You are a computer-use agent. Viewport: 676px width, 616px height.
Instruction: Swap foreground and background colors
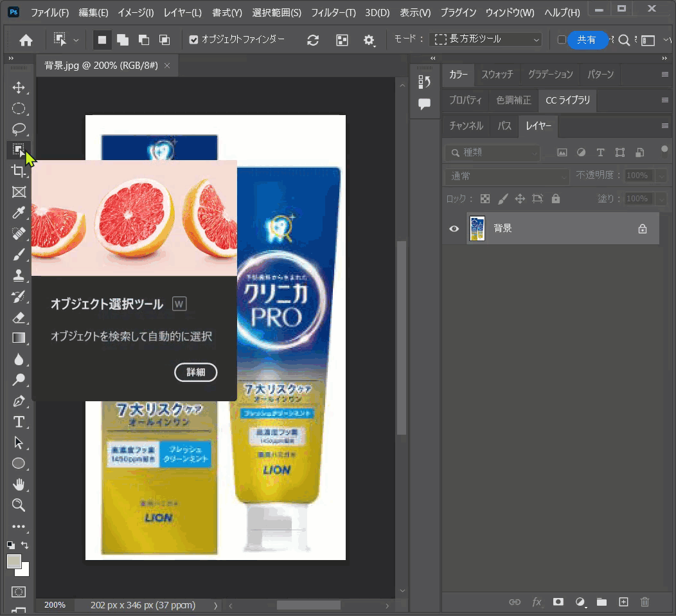pos(25,545)
